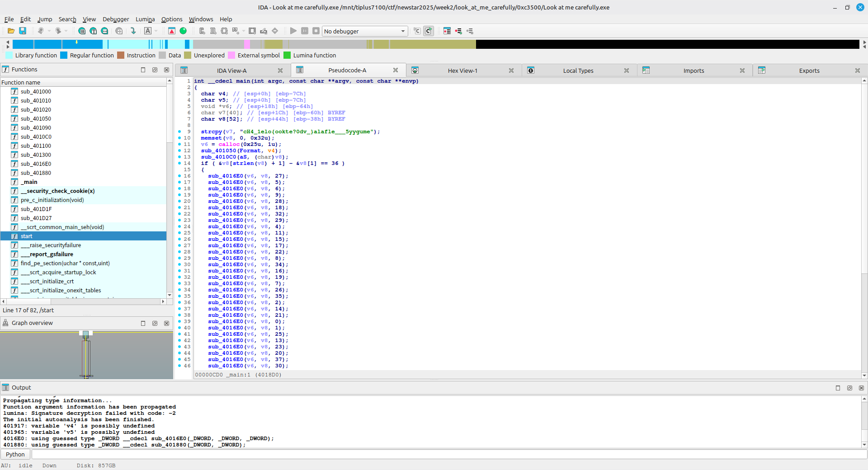Screen dimensions: 868x470
Task: Expand the dropdown arrow beside text search icon
Action: 156,31
